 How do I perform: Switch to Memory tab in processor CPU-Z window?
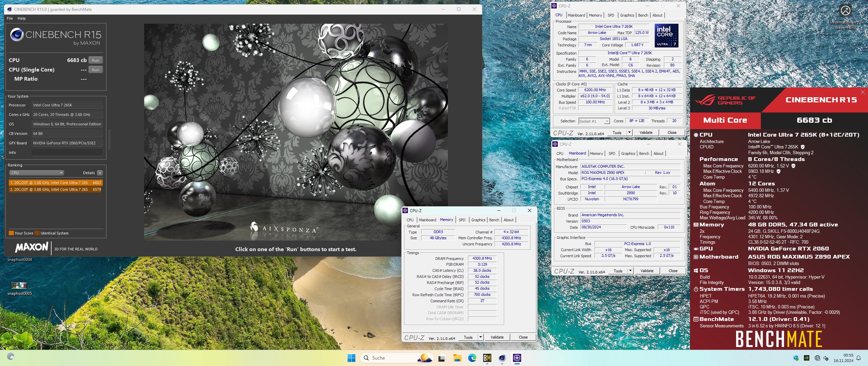(x=595, y=15)
